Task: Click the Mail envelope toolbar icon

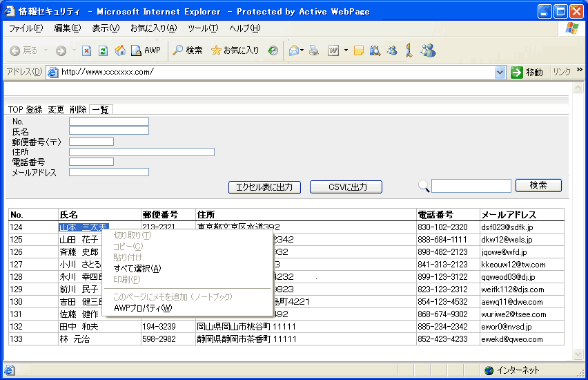Action: coord(293,50)
